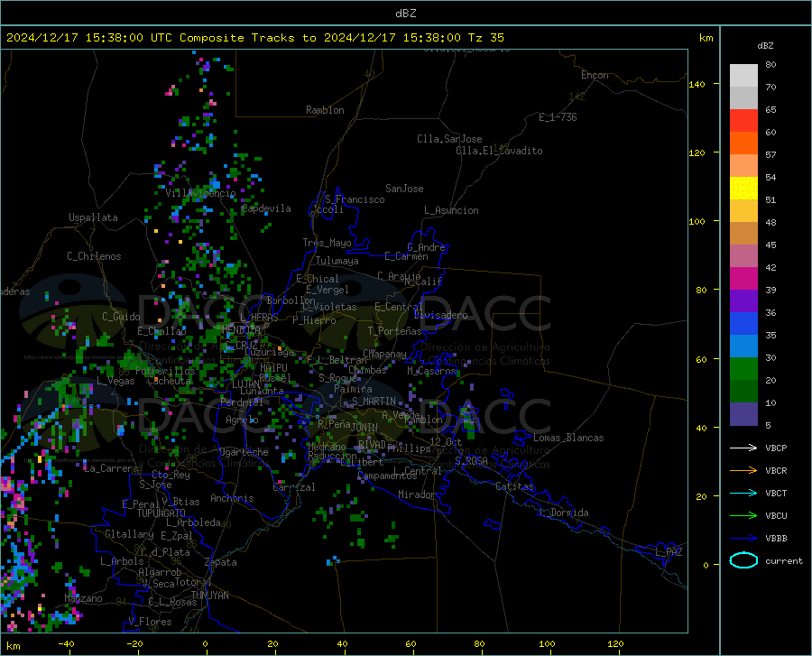Screen dimensions: 812x656
Task: Click the Manzano label
Action: tap(83, 598)
